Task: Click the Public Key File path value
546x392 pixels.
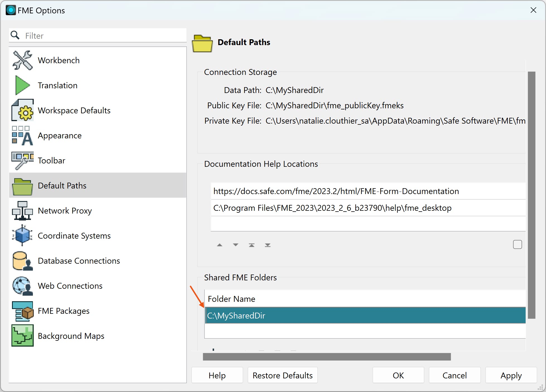Action: 334,106
